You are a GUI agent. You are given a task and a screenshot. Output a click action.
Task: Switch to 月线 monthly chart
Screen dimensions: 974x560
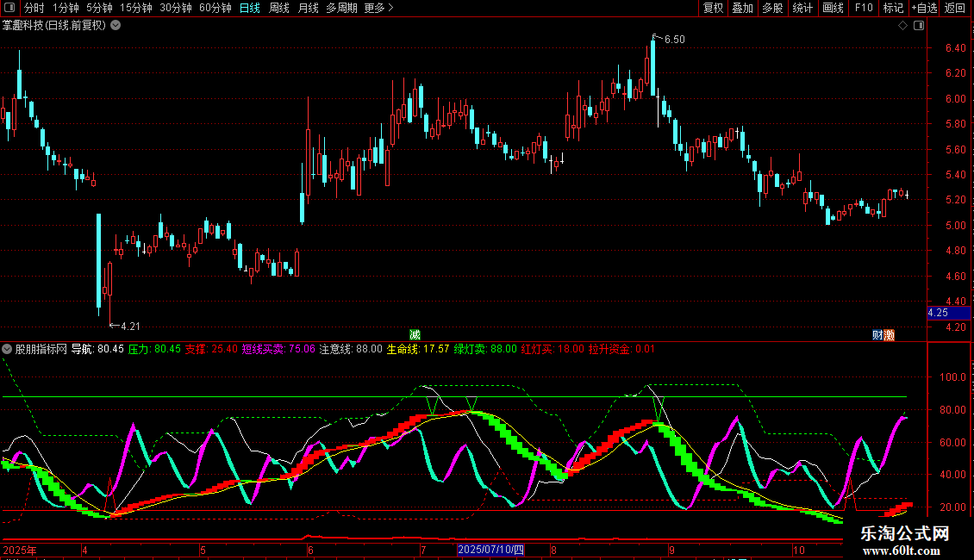[308, 8]
